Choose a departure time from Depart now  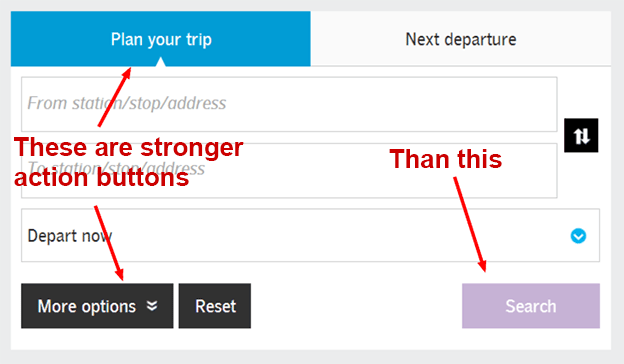310,235
